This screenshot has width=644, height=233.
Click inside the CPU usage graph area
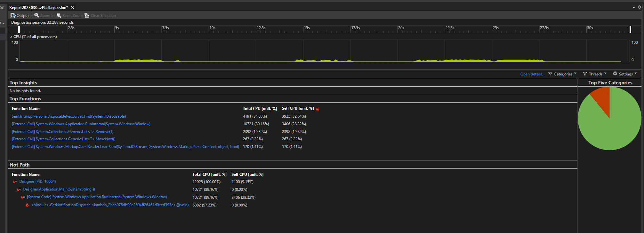(x=325, y=51)
